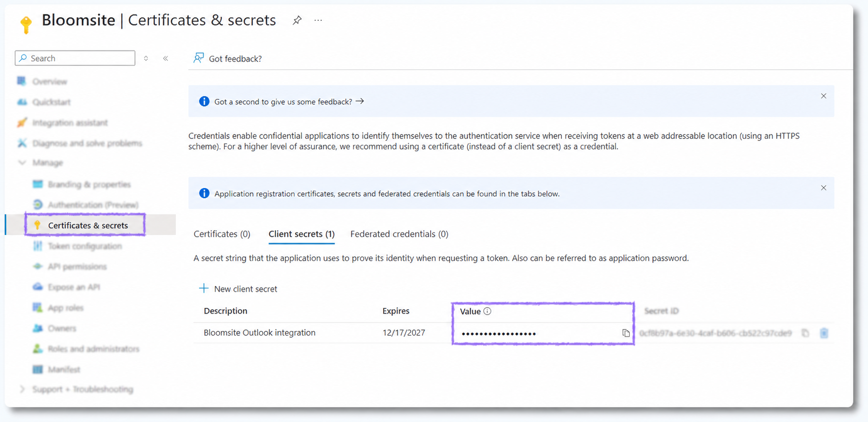Click the feedback banner info icon
868x422 pixels.
pos(204,101)
